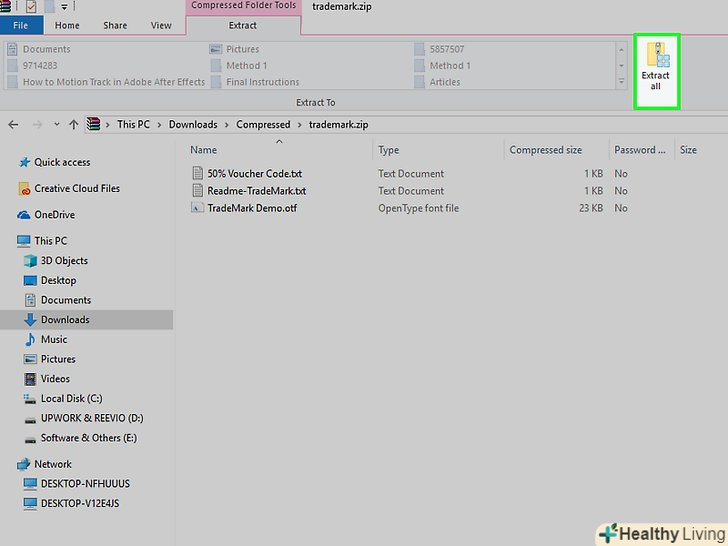
Task: Switch to the Home ribbon tab
Action: pos(67,26)
